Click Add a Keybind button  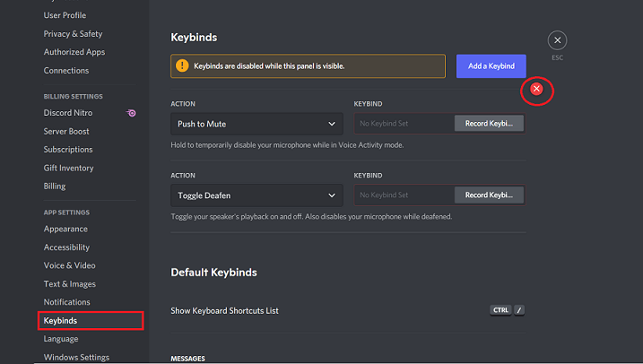[491, 66]
